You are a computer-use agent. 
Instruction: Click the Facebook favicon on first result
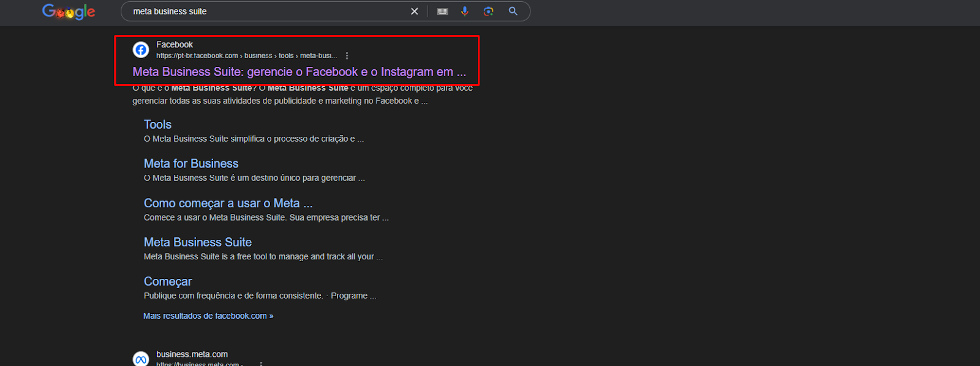click(x=141, y=50)
